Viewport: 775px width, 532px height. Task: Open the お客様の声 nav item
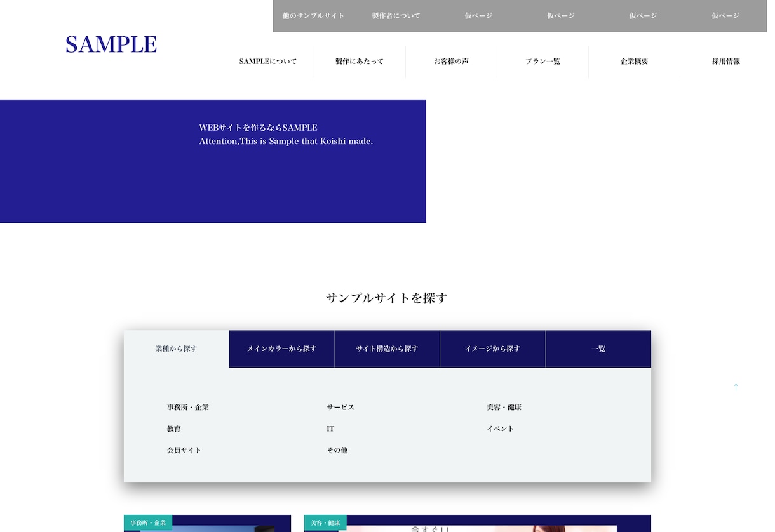click(x=451, y=62)
